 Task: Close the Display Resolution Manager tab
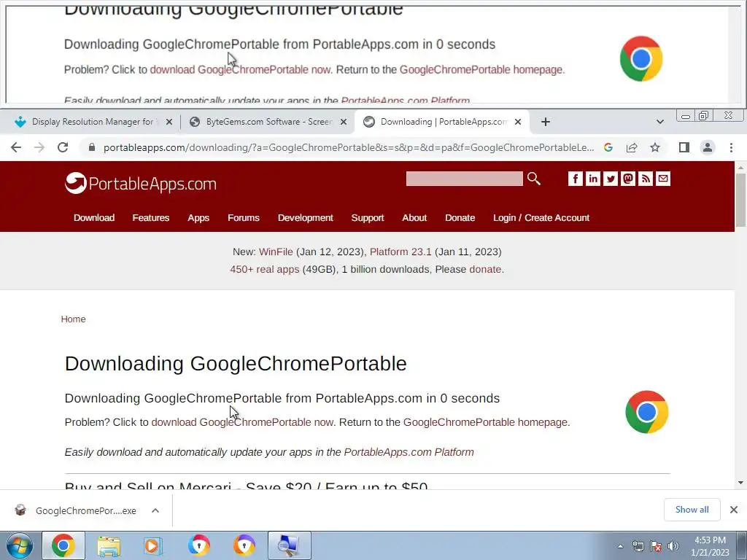pyautogui.click(x=169, y=122)
